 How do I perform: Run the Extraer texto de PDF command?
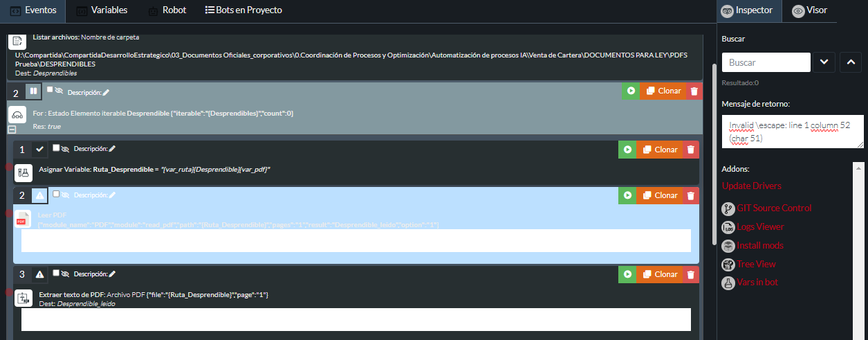coord(628,274)
